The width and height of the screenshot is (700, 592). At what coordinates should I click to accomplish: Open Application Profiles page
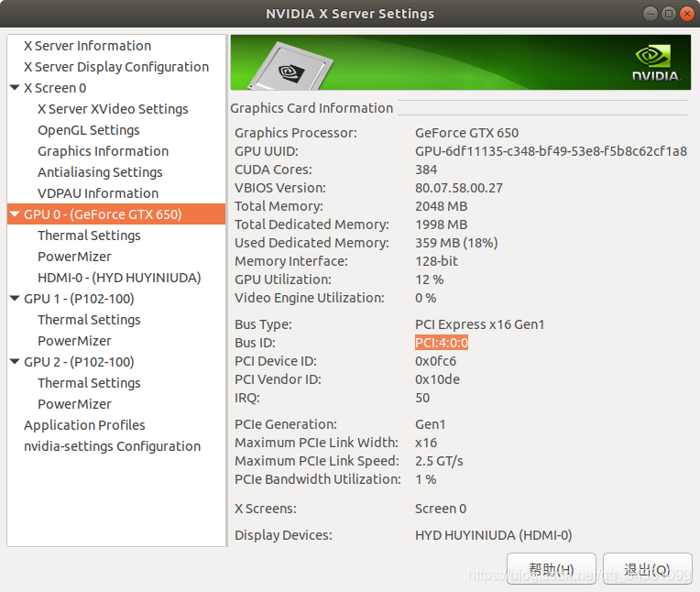coord(84,425)
